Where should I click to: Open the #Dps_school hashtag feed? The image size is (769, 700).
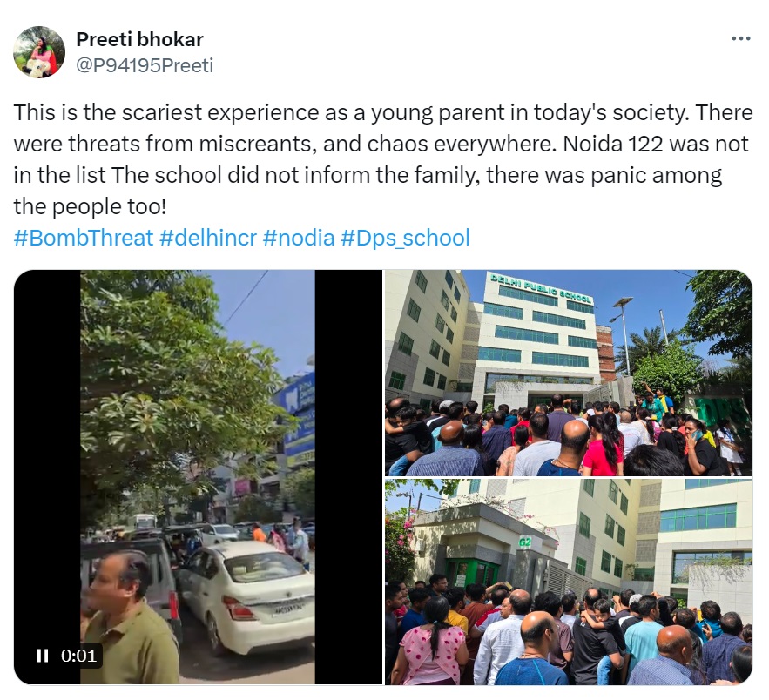[x=408, y=237]
